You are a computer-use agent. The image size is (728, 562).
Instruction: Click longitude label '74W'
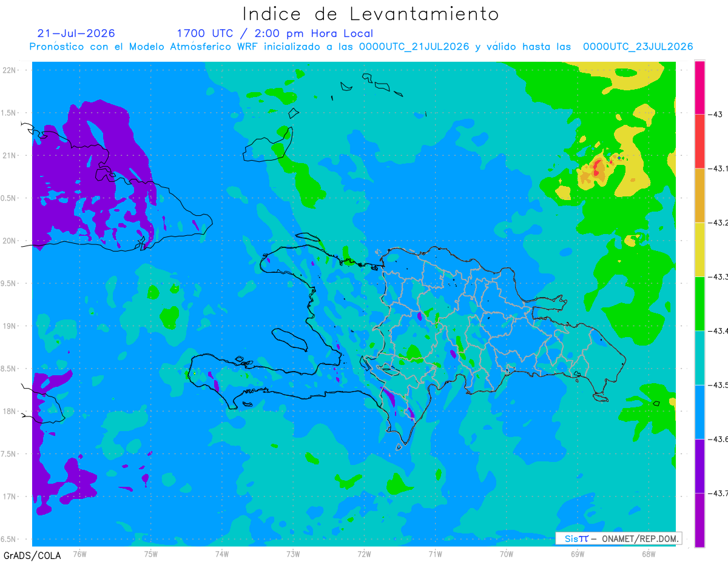tap(221, 554)
